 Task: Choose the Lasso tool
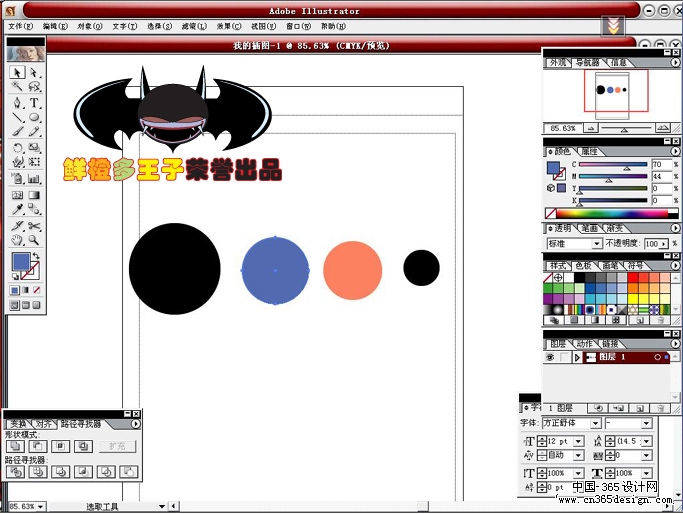34,86
